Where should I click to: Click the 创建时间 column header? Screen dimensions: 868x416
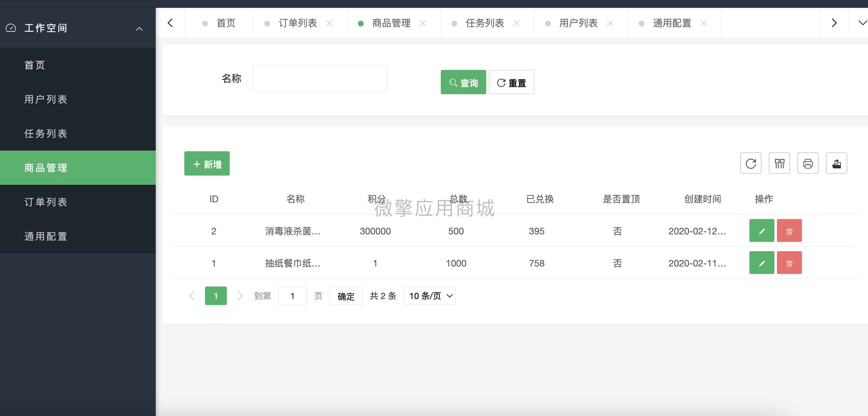(703, 199)
